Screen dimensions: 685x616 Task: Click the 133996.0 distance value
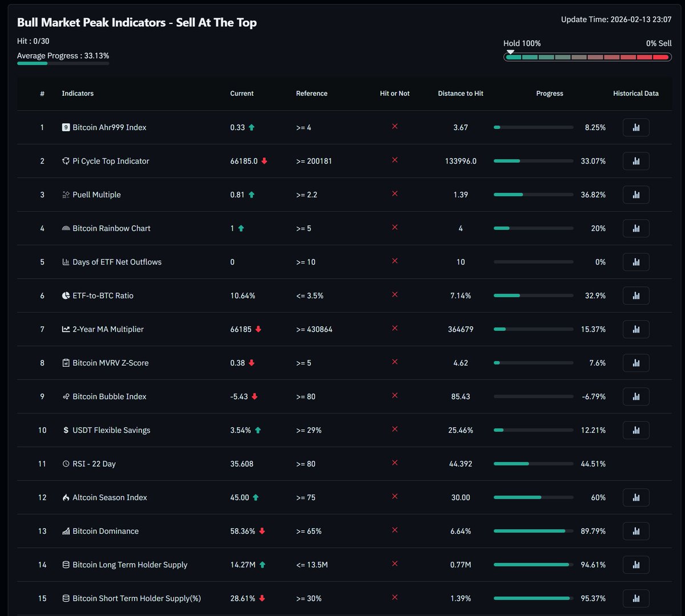pos(461,161)
